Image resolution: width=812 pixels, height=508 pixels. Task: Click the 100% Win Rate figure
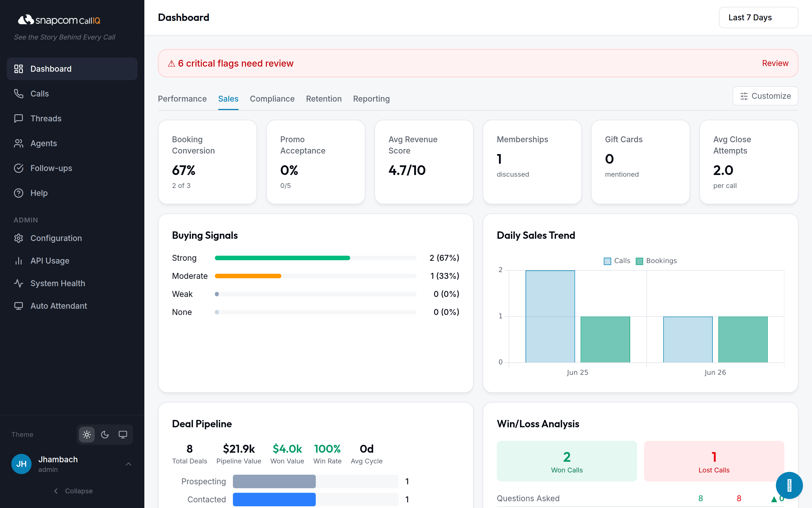click(327, 449)
